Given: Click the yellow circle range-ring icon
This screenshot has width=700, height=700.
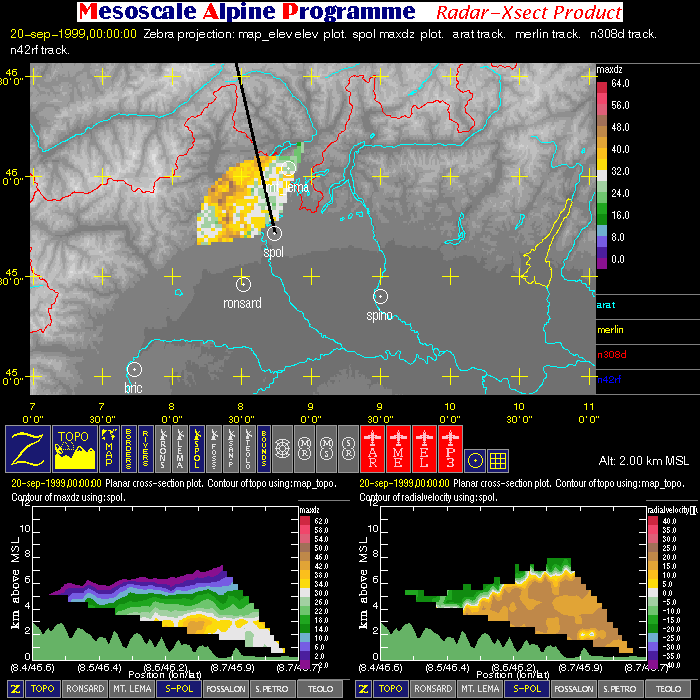Looking at the screenshot, I should (x=476, y=459).
